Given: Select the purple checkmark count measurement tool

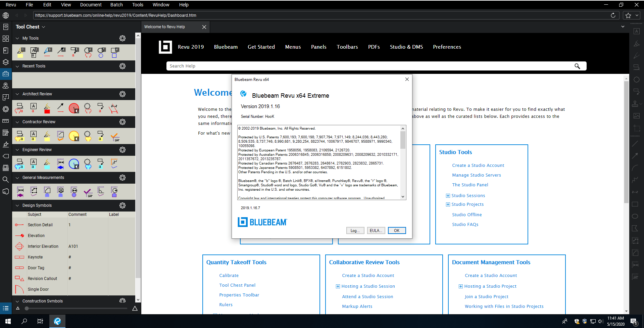Looking at the screenshot, I should coord(88,192).
